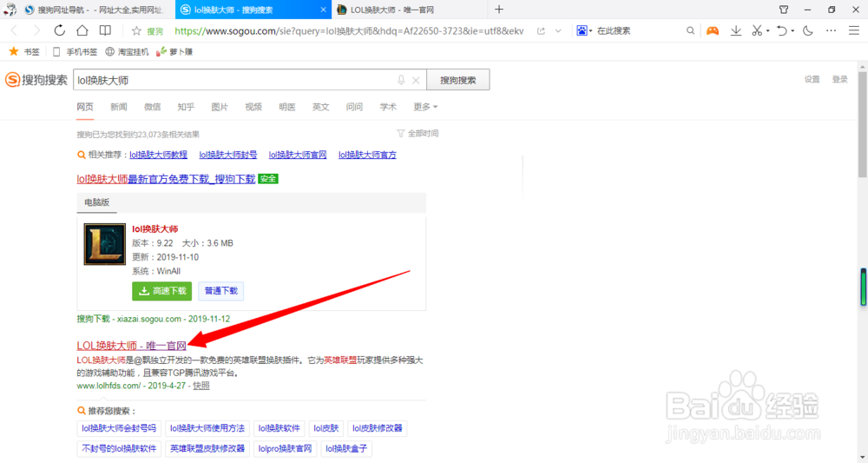Screen dimensions: 868x463
Task: Expand the address bar history dropdown
Action: 558,31
